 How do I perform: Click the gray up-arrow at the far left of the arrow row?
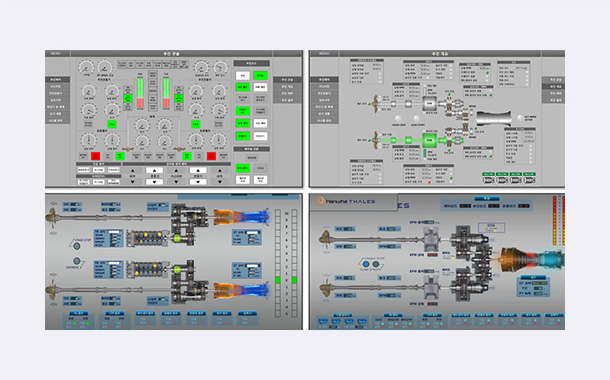pos(133,170)
